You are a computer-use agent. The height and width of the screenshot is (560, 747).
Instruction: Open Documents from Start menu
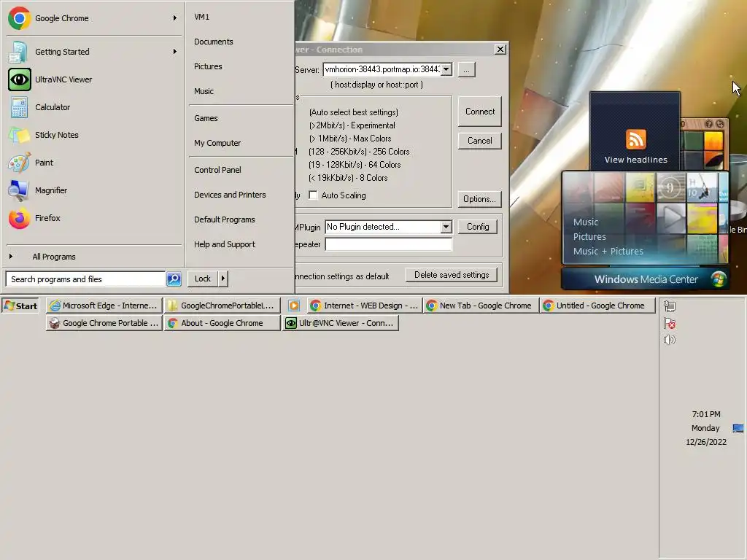pyautogui.click(x=214, y=42)
